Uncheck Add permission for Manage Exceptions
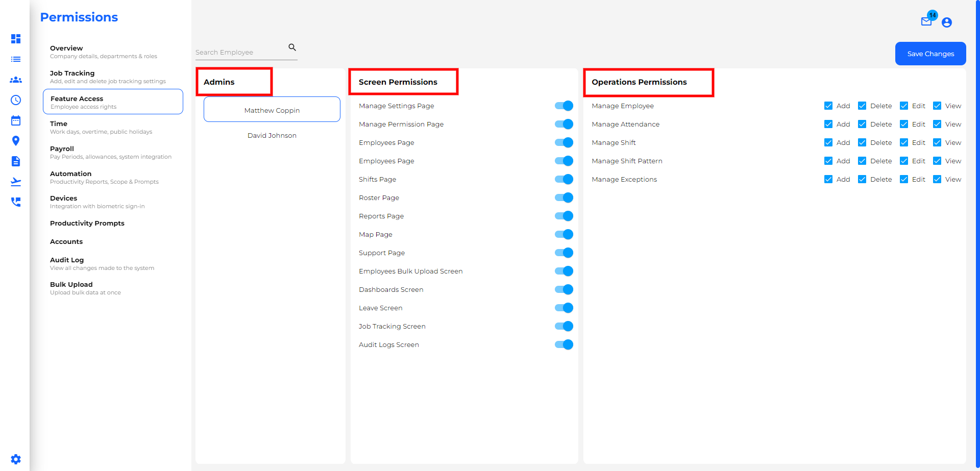This screenshot has height=471, width=980. (828, 179)
